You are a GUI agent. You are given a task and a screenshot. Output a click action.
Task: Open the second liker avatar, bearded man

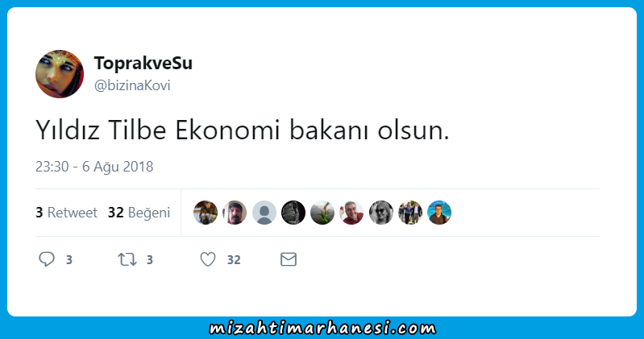point(235,213)
